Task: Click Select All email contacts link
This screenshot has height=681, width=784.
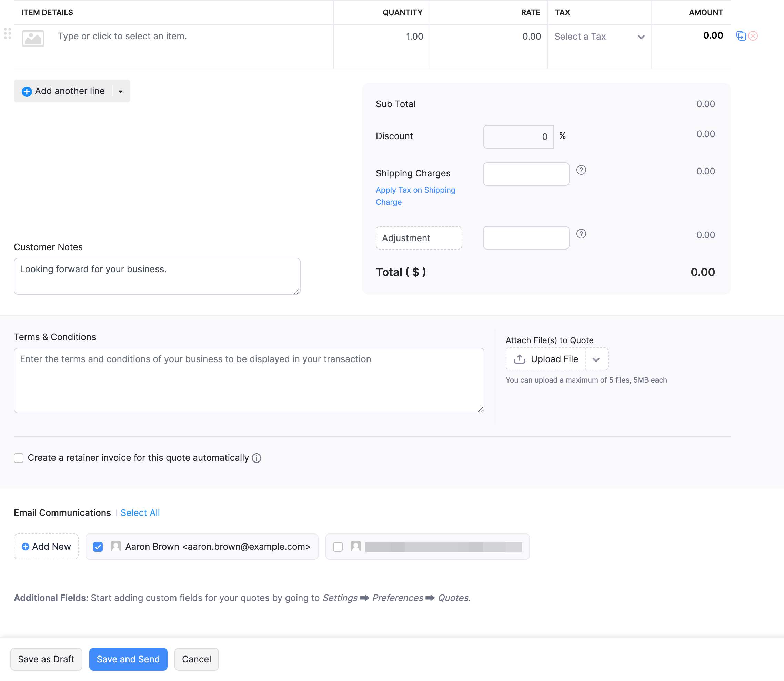Action: (x=140, y=513)
